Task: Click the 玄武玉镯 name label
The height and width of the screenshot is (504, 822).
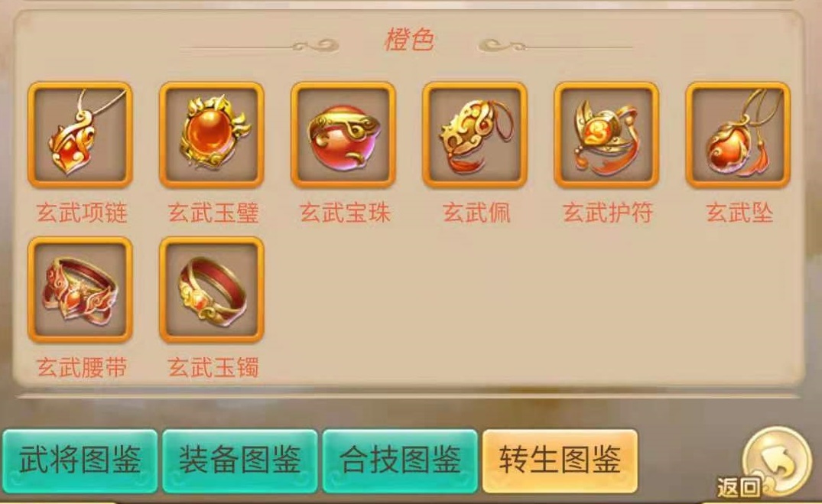Action: [213, 367]
